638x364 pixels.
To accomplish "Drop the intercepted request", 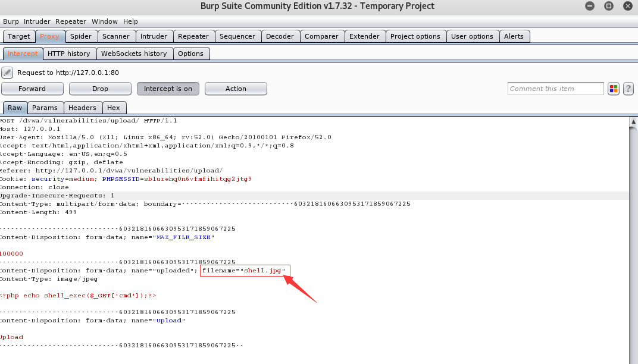I will pyautogui.click(x=100, y=89).
